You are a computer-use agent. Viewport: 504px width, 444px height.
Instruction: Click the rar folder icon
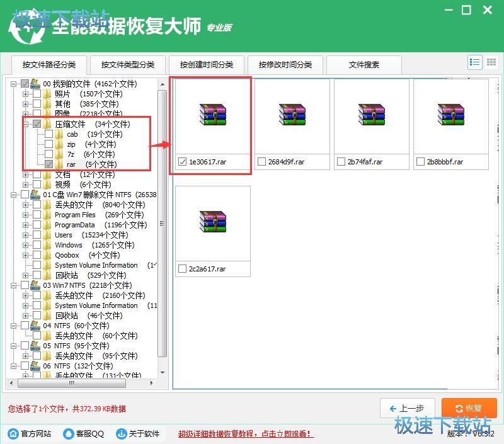click(x=59, y=164)
